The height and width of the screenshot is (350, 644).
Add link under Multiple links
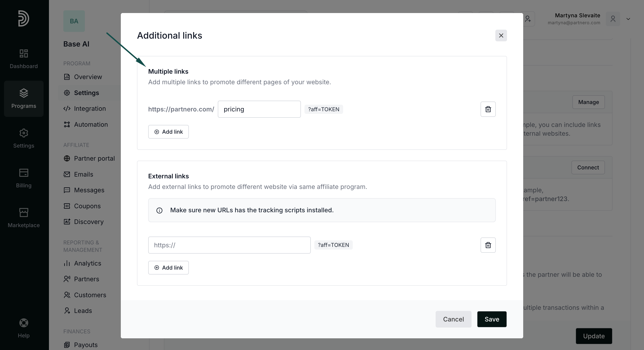[168, 132]
